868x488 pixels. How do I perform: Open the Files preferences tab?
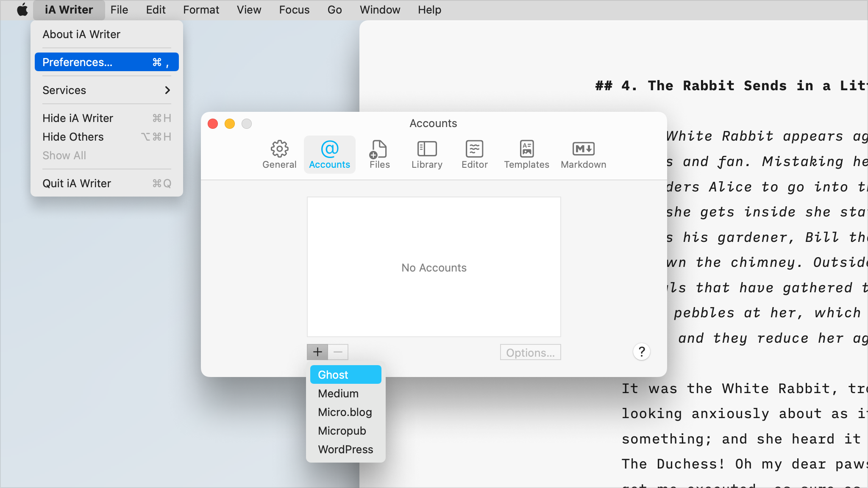379,155
